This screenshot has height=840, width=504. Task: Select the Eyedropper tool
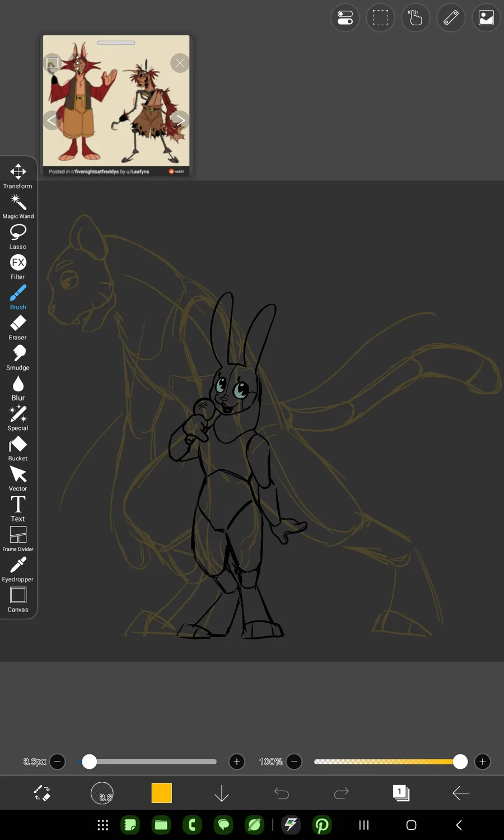coord(18,569)
